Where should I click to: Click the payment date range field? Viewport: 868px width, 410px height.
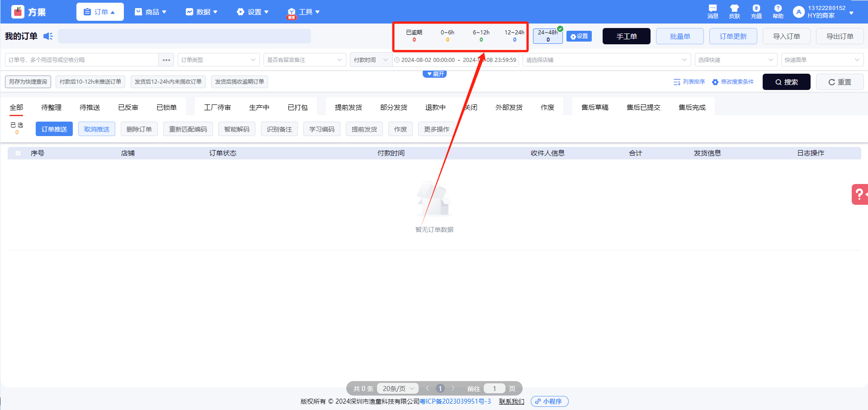pyautogui.click(x=456, y=60)
